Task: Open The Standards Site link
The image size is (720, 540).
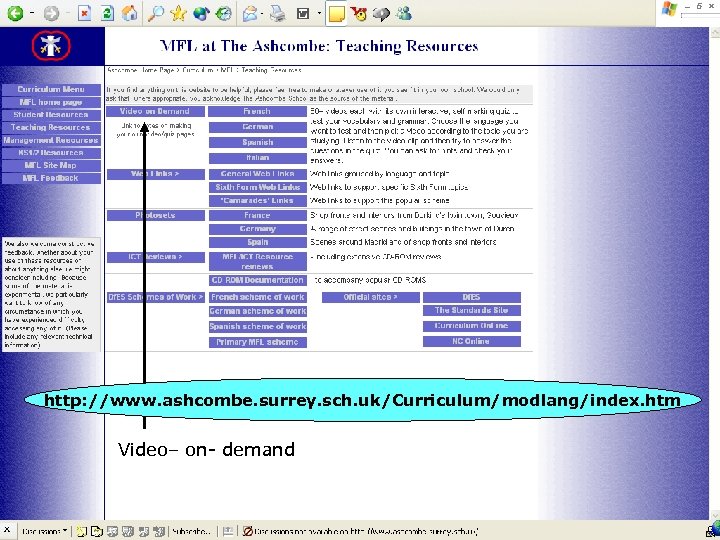Action: click(x=472, y=310)
